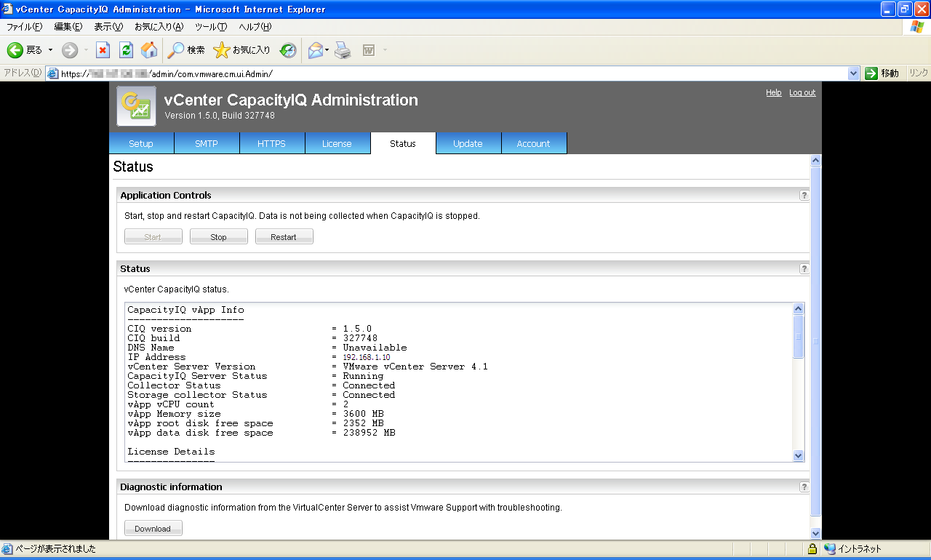
Task: Click in the URL address field
Action: point(452,73)
